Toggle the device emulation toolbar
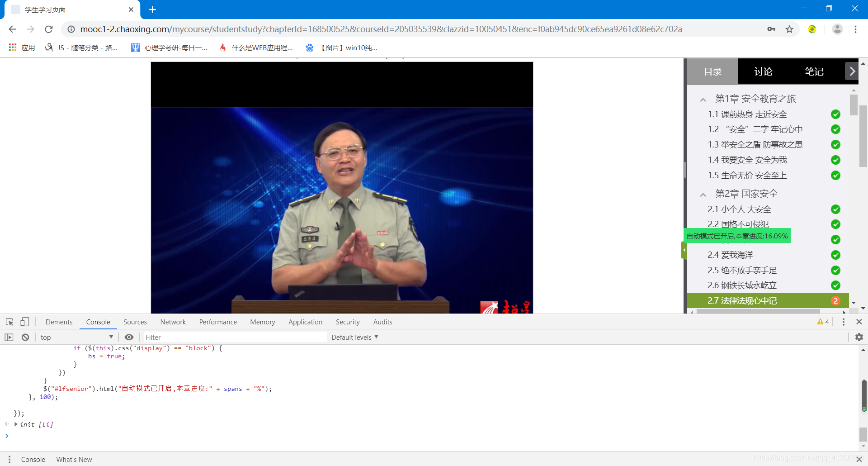Viewport: 868px width, 466px height. tap(25, 322)
